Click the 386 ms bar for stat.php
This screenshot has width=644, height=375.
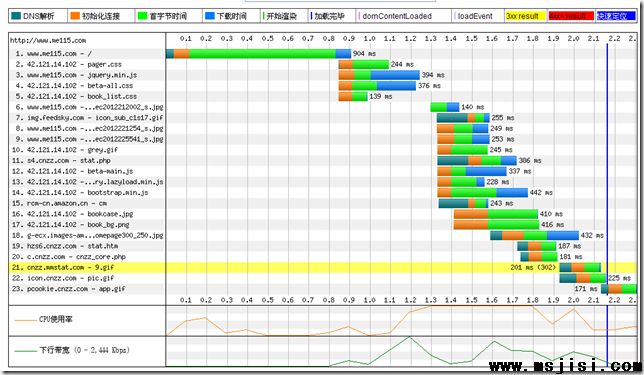(477, 160)
